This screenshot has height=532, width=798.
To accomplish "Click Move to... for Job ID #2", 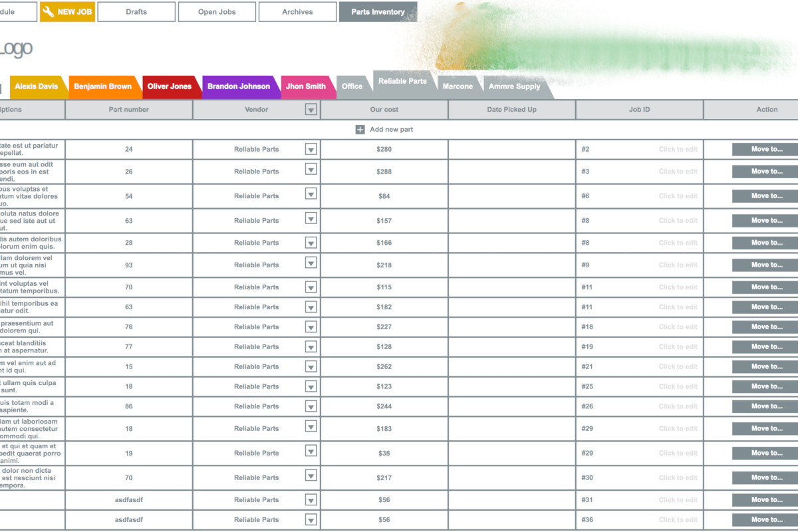I will 766,150.
